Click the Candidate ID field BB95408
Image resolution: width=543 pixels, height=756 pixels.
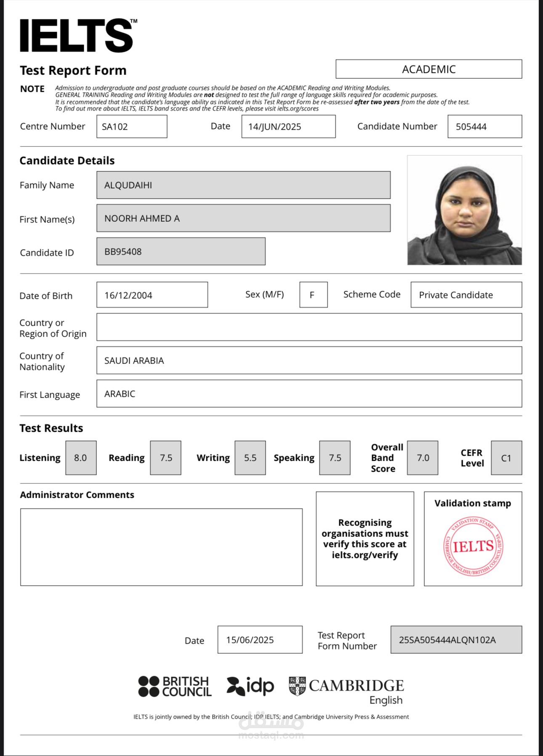181,251
